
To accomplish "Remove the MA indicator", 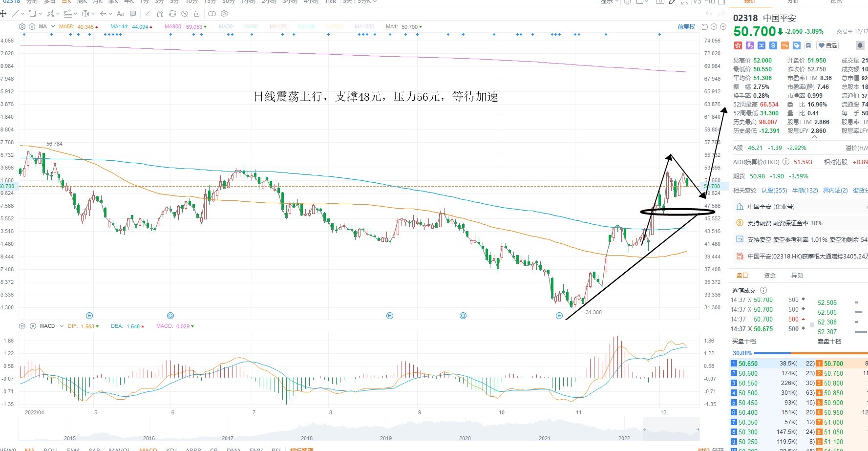I will 32,26.
